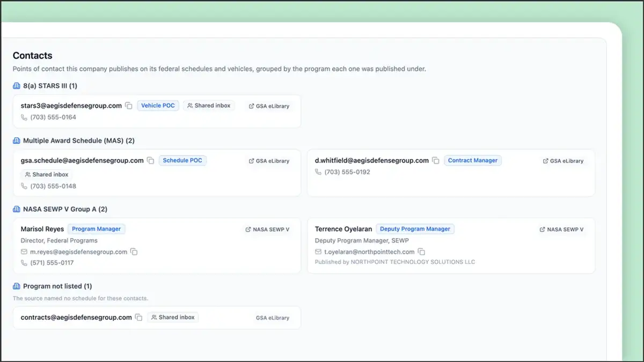Open the GSA eLibrary link on the stars3 card
644x362 pixels.
[269, 106]
